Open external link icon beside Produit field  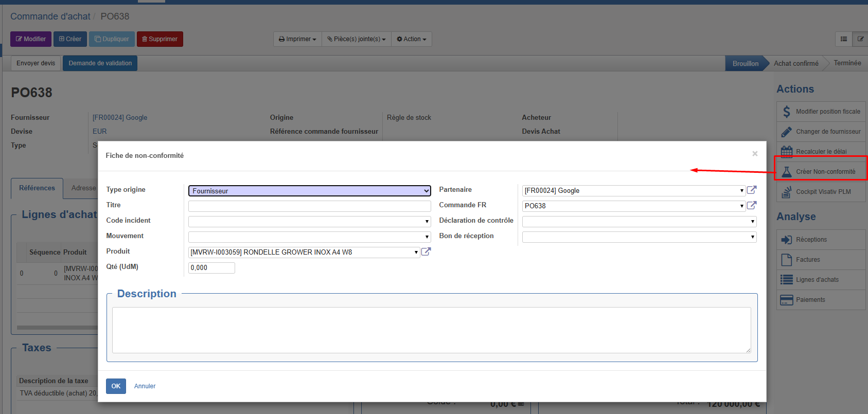click(x=426, y=251)
